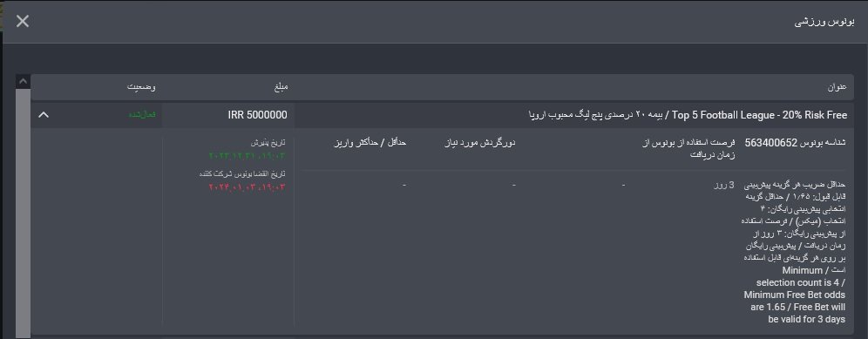Click the green فعال شده status label
Screen dimensions: 868x339
(142, 114)
